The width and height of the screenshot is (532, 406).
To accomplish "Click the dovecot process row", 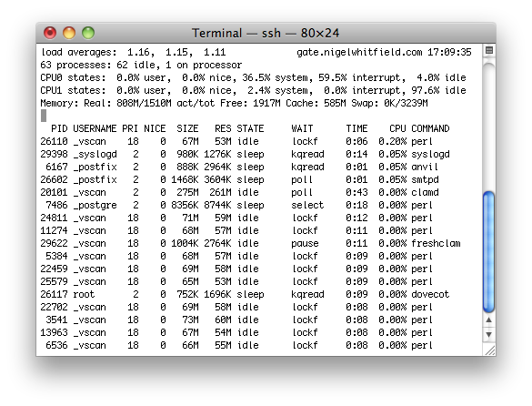I will point(245,295).
